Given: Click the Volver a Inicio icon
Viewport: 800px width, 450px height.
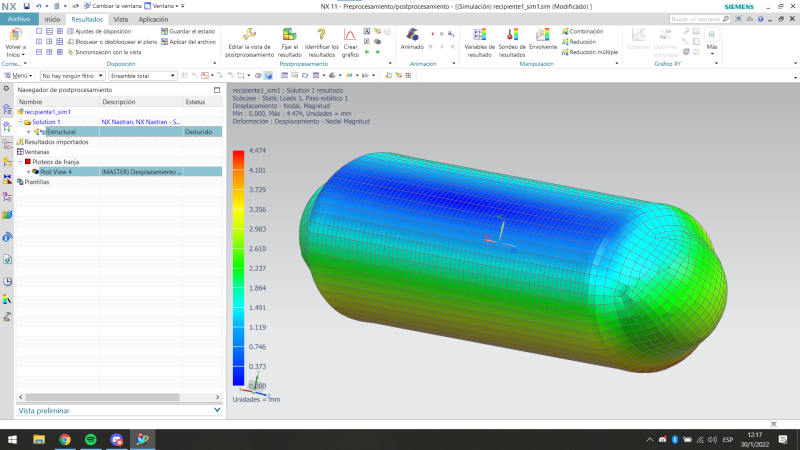Looking at the screenshot, I should (x=15, y=35).
